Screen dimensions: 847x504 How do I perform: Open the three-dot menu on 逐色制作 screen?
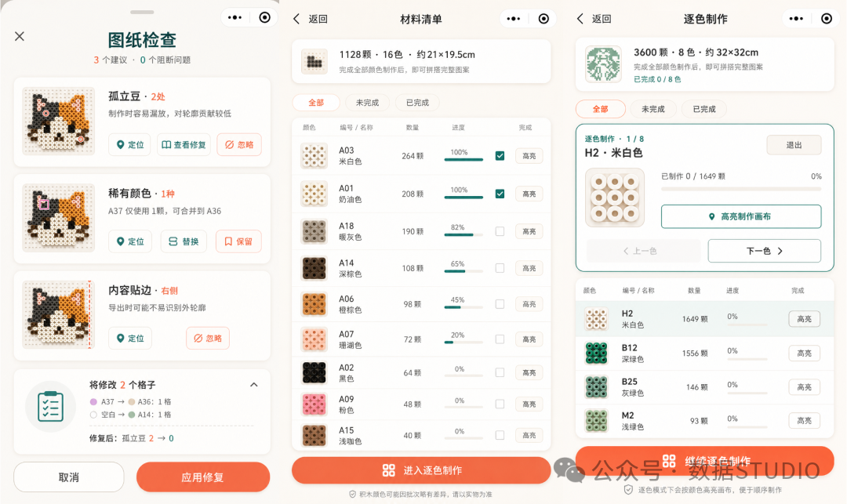click(796, 18)
